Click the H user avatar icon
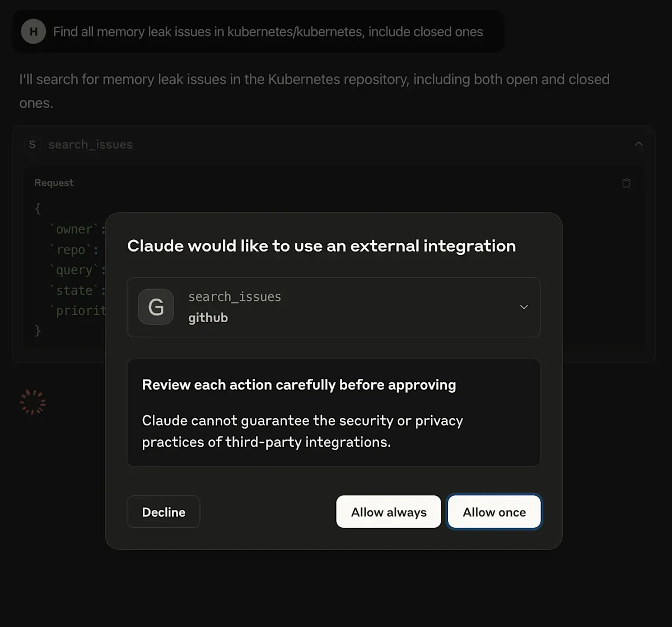This screenshot has width=672, height=627. click(x=33, y=31)
